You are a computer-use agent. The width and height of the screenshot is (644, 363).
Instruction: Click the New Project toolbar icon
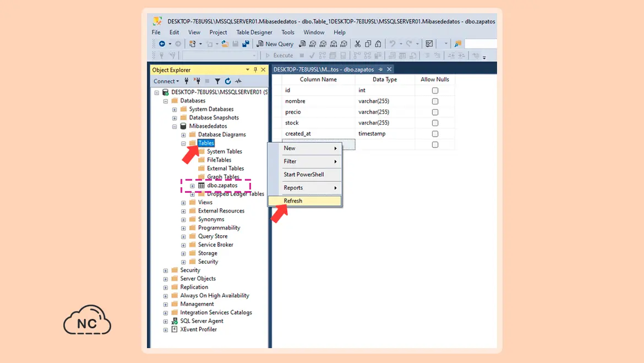pos(193,44)
